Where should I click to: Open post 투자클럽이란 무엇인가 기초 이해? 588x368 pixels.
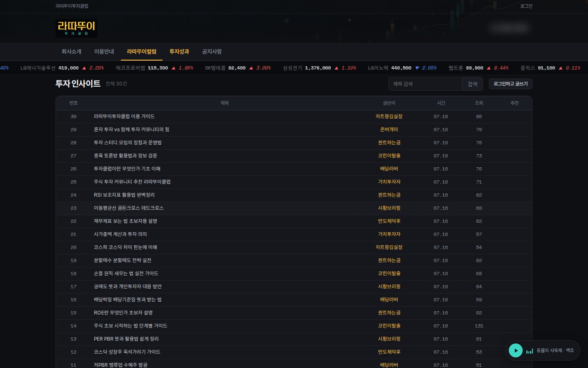(x=127, y=169)
